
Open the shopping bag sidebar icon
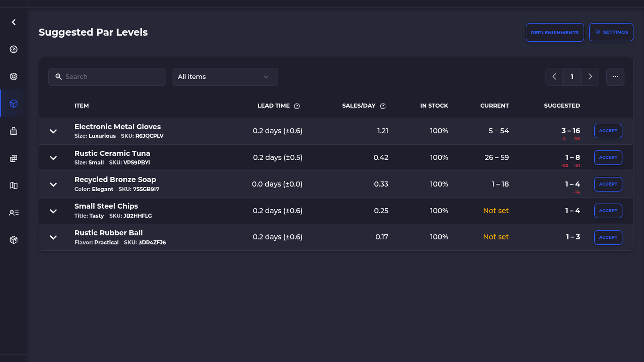click(14, 131)
